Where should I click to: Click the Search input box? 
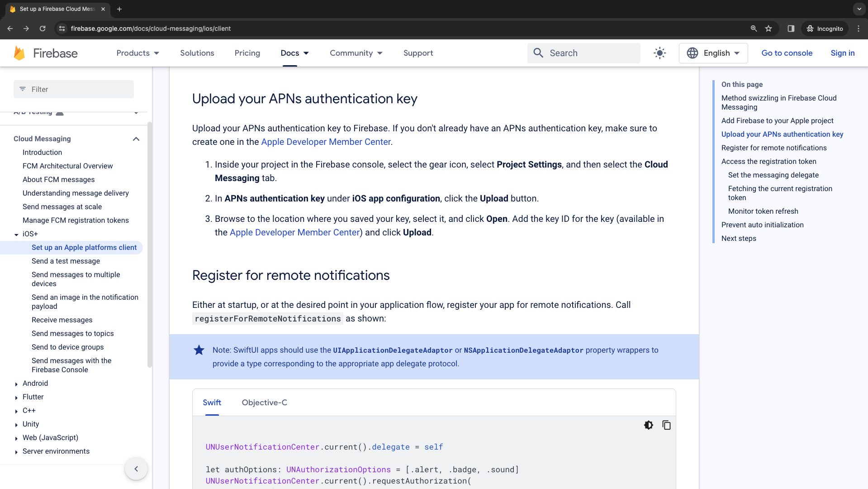tap(583, 53)
